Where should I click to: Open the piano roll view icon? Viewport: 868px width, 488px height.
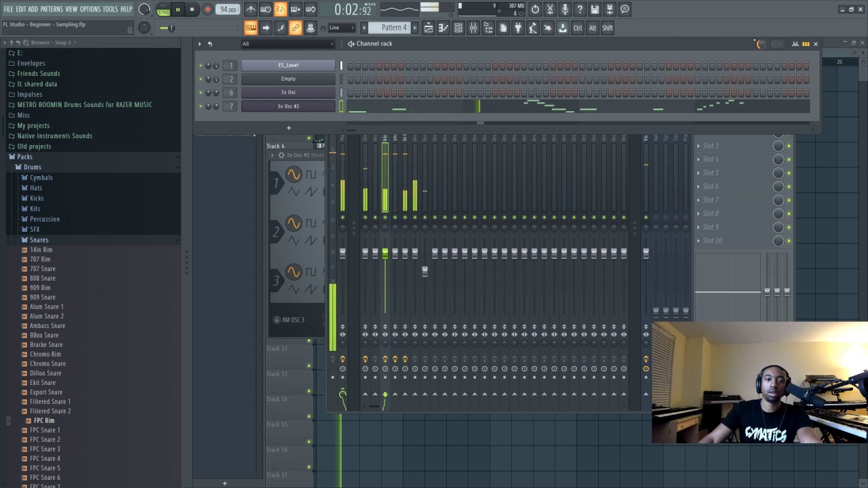(x=443, y=28)
